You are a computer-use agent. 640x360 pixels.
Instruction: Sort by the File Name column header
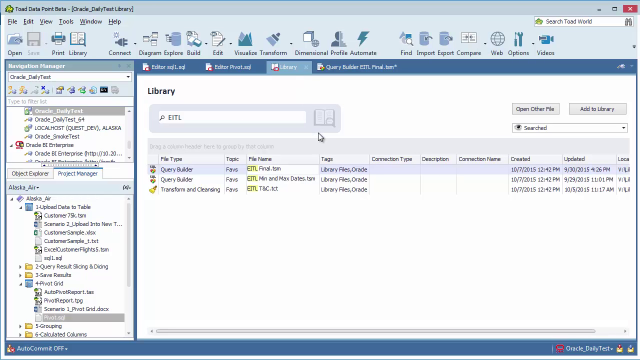(282, 159)
